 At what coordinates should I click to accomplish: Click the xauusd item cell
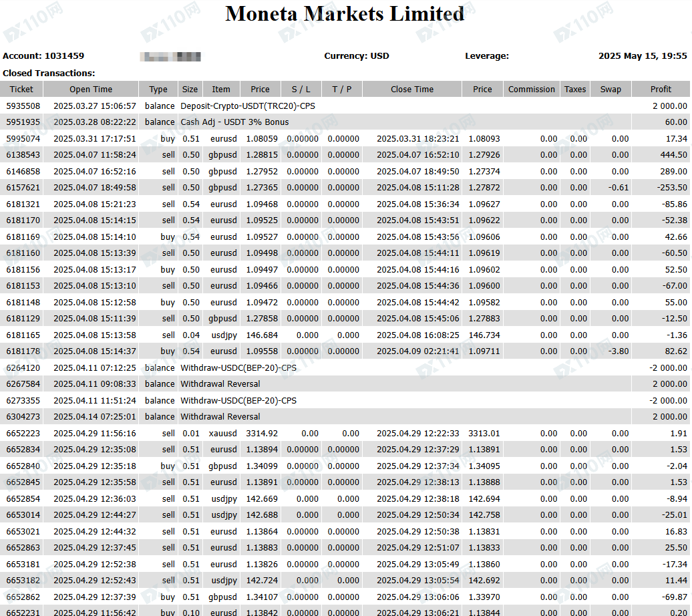[222, 433]
